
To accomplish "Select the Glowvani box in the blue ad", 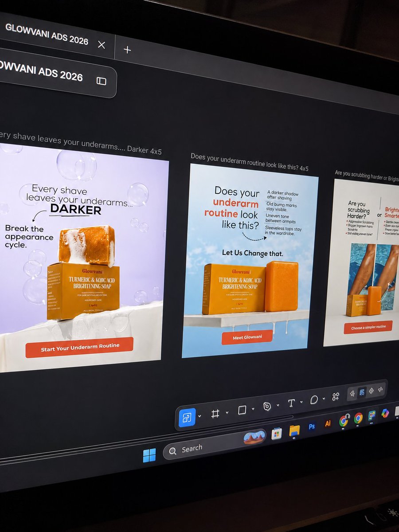I will [x=234, y=289].
